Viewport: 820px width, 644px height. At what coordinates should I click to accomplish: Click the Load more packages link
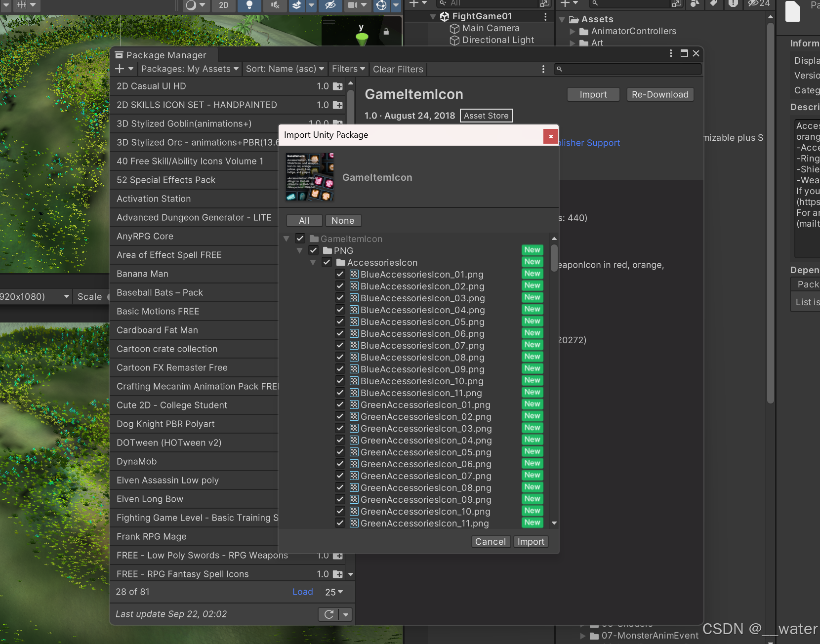pos(303,592)
